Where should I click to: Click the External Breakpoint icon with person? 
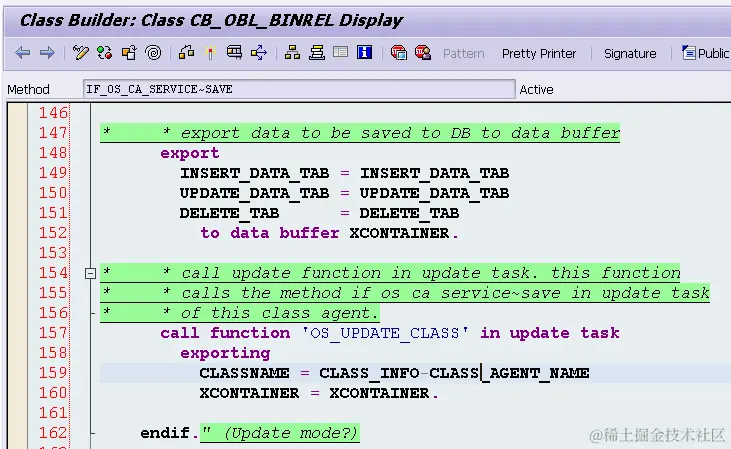tap(423, 53)
